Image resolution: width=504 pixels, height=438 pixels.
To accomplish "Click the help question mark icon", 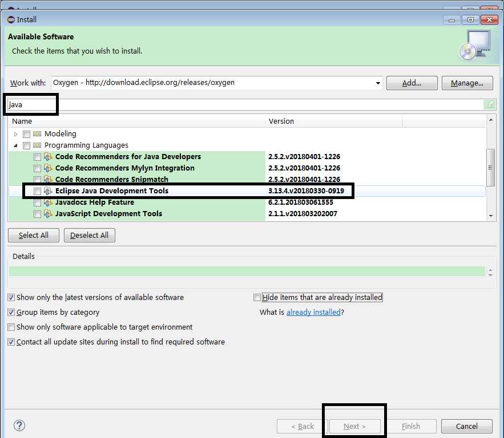I will point(19,425).
